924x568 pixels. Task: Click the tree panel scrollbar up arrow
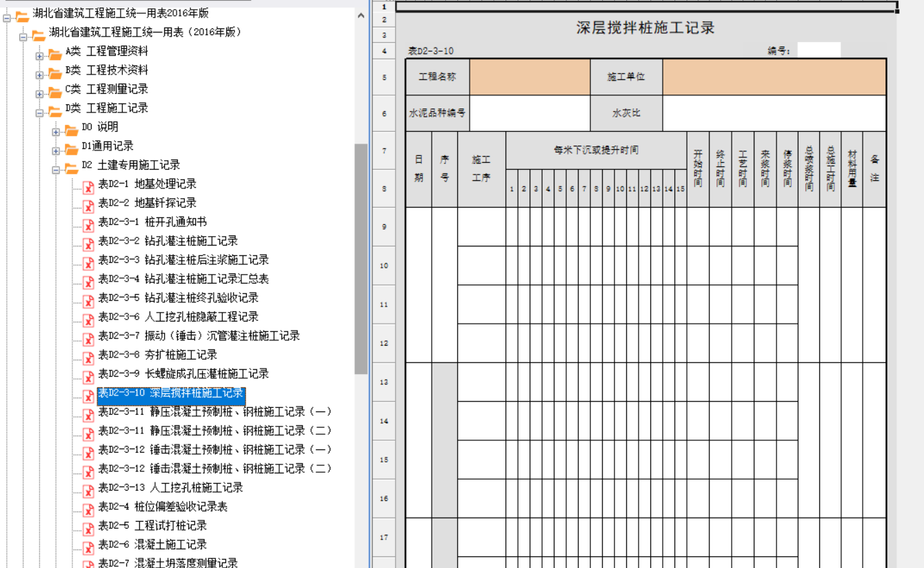361,15
